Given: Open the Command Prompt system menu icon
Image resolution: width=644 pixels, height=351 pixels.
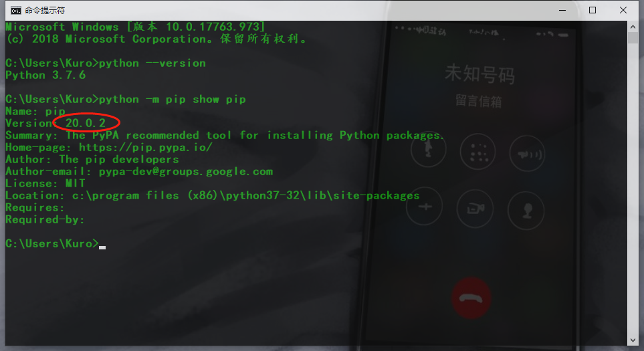Looking at the screenshot, I should point(15,10).
